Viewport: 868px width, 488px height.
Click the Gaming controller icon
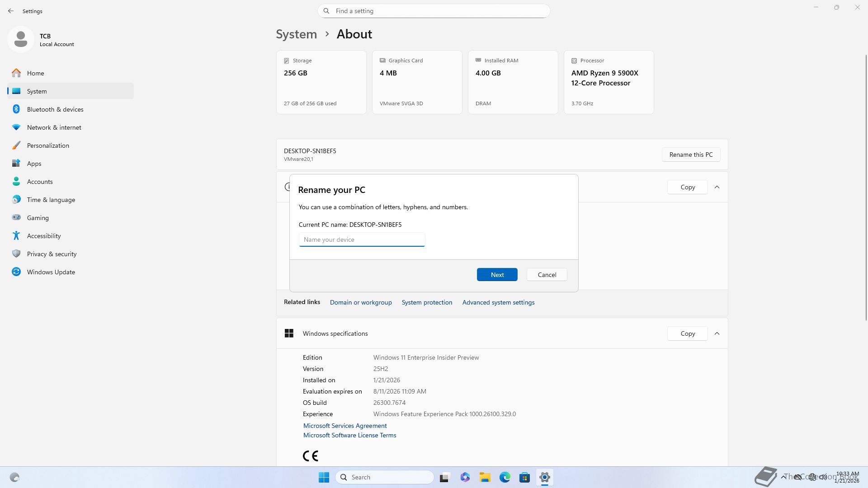pos(16,218)
